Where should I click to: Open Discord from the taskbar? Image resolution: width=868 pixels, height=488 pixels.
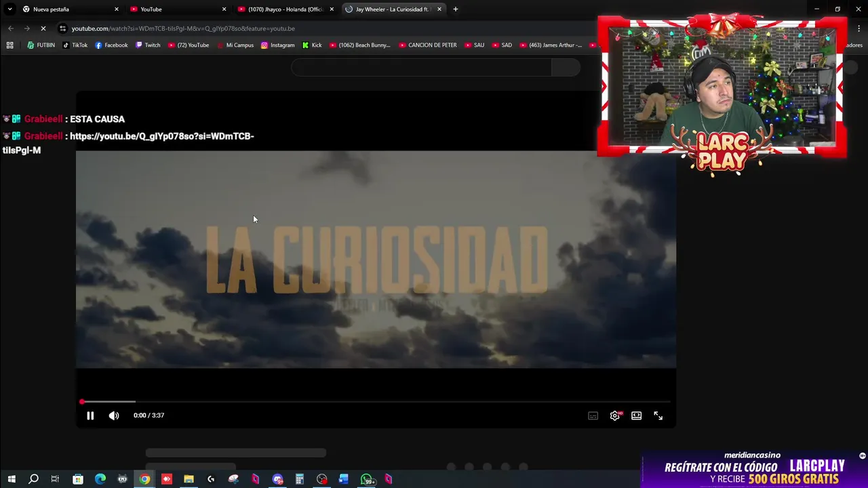point(277,479)
